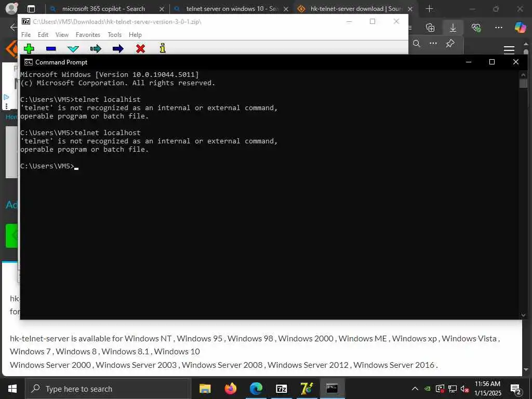Open the Edge Downloads icon
This screenshot has height=399, width=532.
453,28
